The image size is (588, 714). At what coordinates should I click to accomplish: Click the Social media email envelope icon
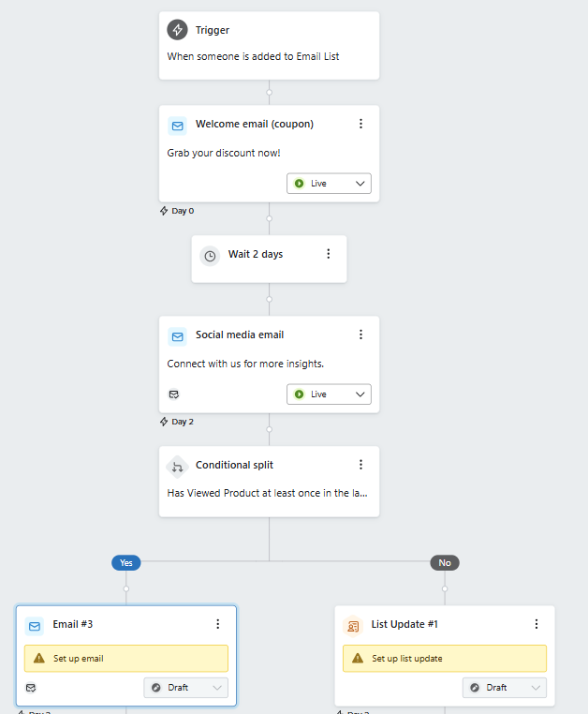[177, 335]
